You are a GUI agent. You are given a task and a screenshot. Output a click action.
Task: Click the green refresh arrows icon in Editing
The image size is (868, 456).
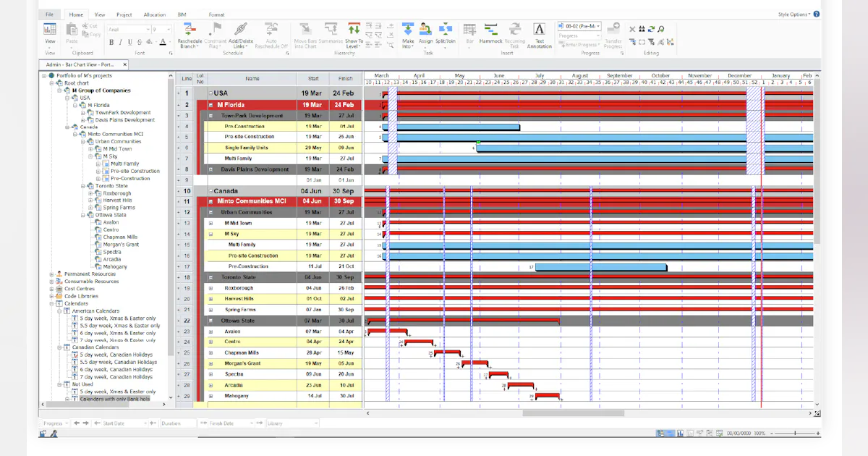(651, 30)
